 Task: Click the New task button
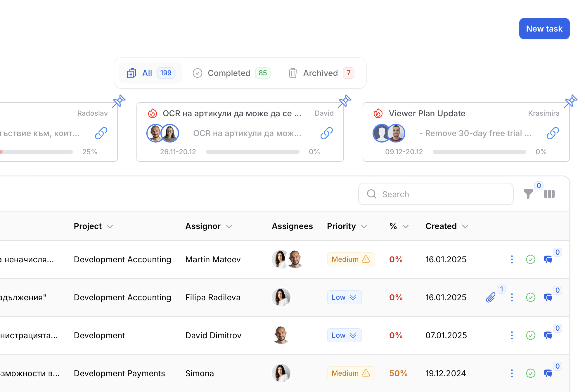pos(544,29)
